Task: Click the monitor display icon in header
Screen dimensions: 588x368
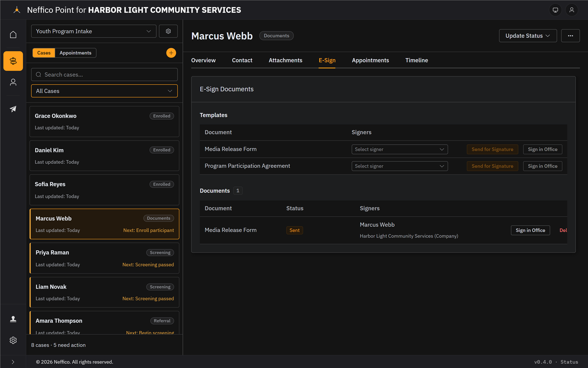Action: tap(555, 10)
